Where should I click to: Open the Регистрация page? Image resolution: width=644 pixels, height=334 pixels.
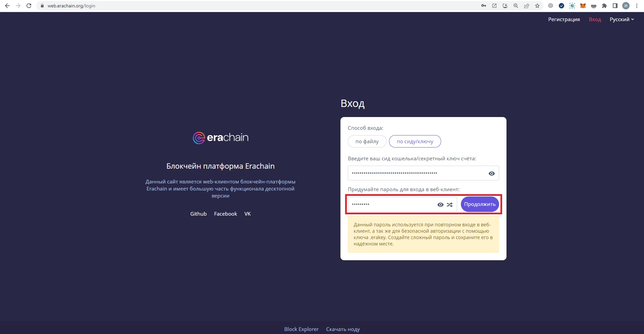point(564,19)
